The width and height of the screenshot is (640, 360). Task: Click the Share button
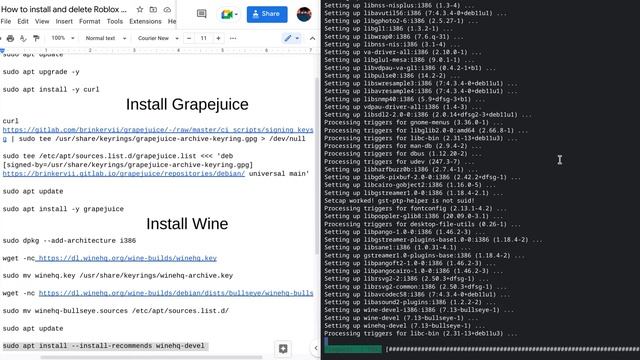(267, 14)
